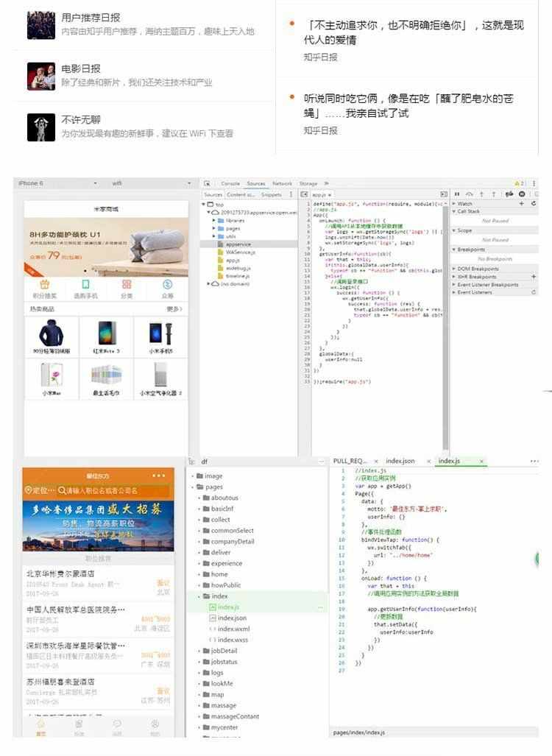This screenshot has height=756, width=552.
Task: Switch to the Storage tab
Action: point(308,184)
